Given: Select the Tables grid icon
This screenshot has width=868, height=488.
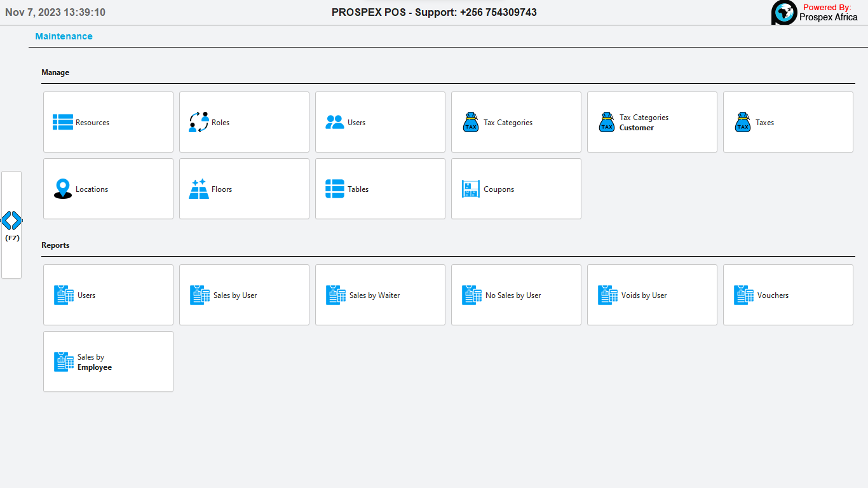Looking at the screenshot, I should [334, 189].
